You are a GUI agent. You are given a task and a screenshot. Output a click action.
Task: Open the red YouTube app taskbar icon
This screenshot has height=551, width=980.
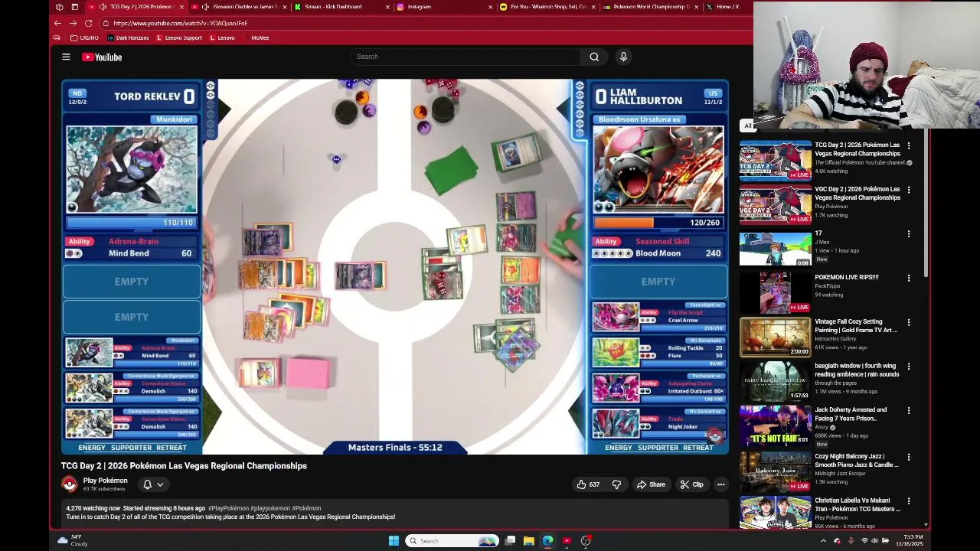(567, 541)
